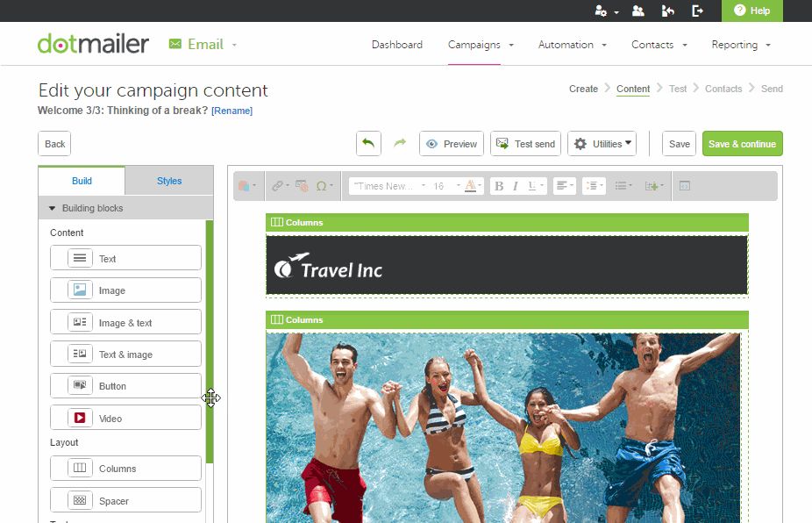Select the insert link icon
Screen dimensions: 812x523
276,185
